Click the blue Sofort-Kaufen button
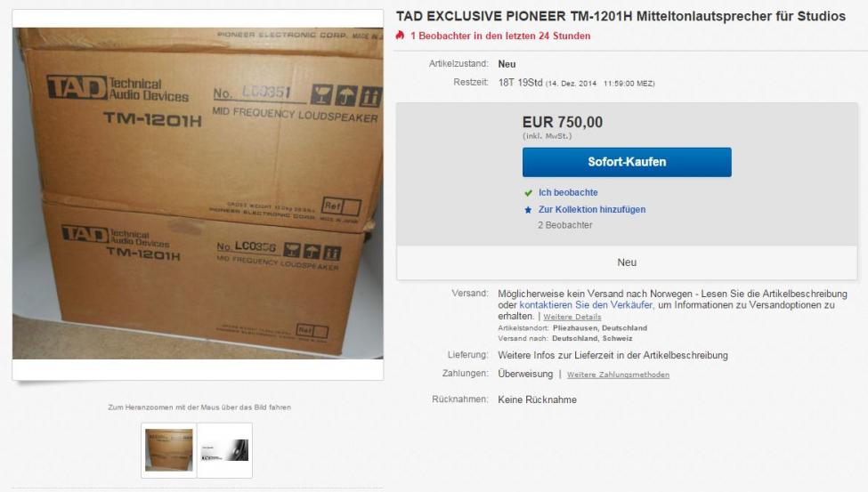Viewport: 868px width, 492px height. (627, 162)
